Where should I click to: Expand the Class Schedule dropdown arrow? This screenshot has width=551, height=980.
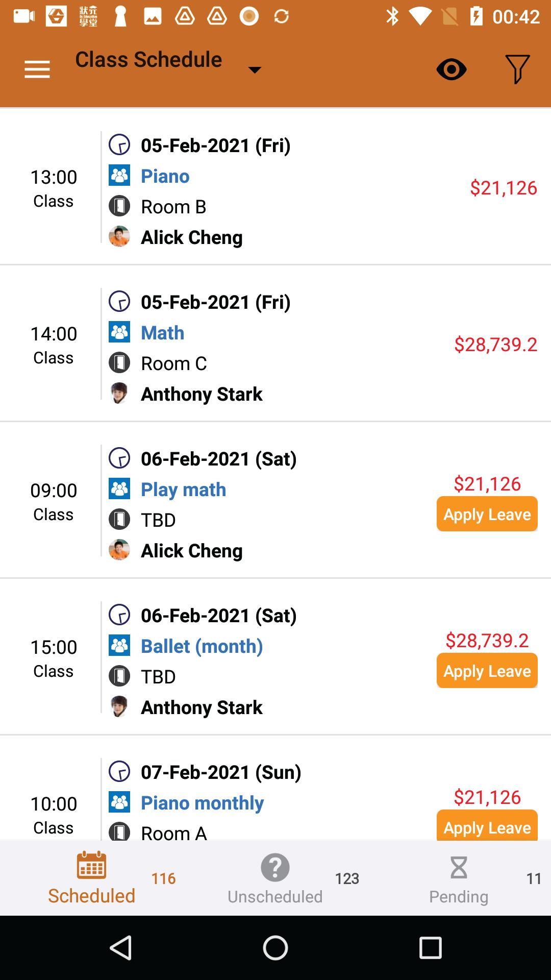[255, 70]
